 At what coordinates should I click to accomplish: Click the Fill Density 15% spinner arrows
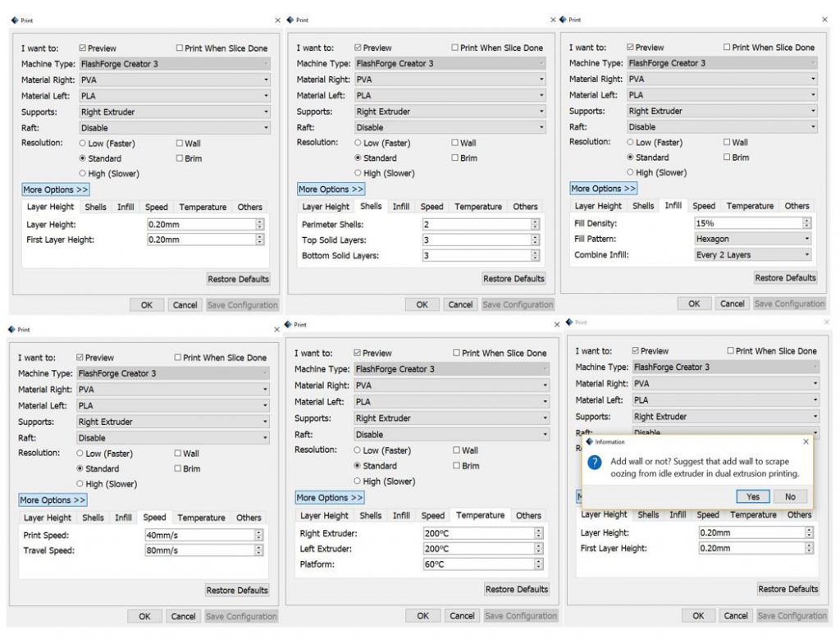807,223
